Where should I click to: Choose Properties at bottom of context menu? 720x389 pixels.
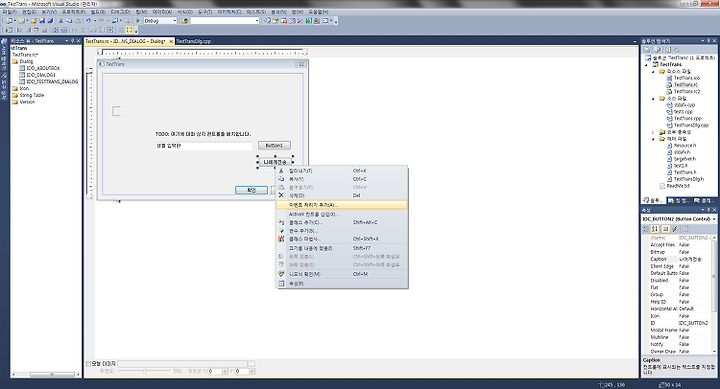pos(342,284)
